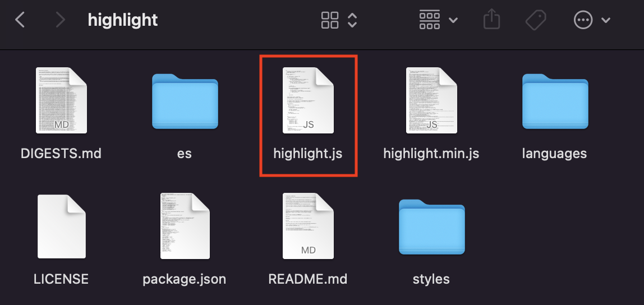The height and width of the screenshot is (305, 644).
Task: Click the tag icon to edit tags
Action: pyautogui.click(x=536, y=20)
